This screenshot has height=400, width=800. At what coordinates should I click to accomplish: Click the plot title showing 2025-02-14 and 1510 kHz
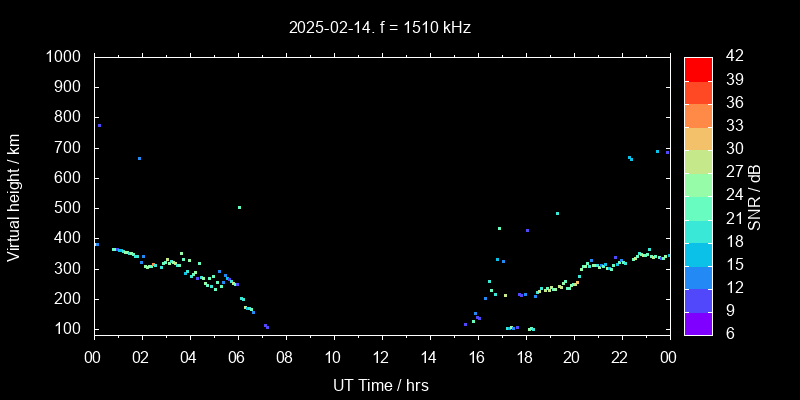coord(380,27)
